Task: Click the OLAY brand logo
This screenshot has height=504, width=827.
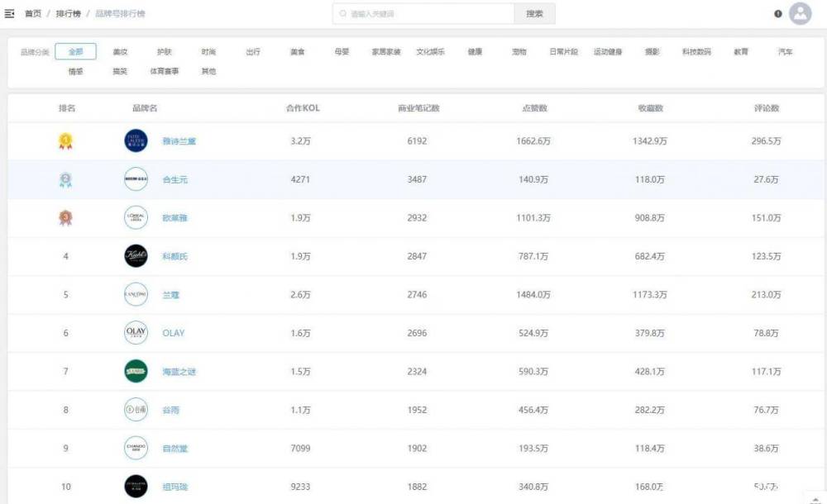Action: point(136,333)
